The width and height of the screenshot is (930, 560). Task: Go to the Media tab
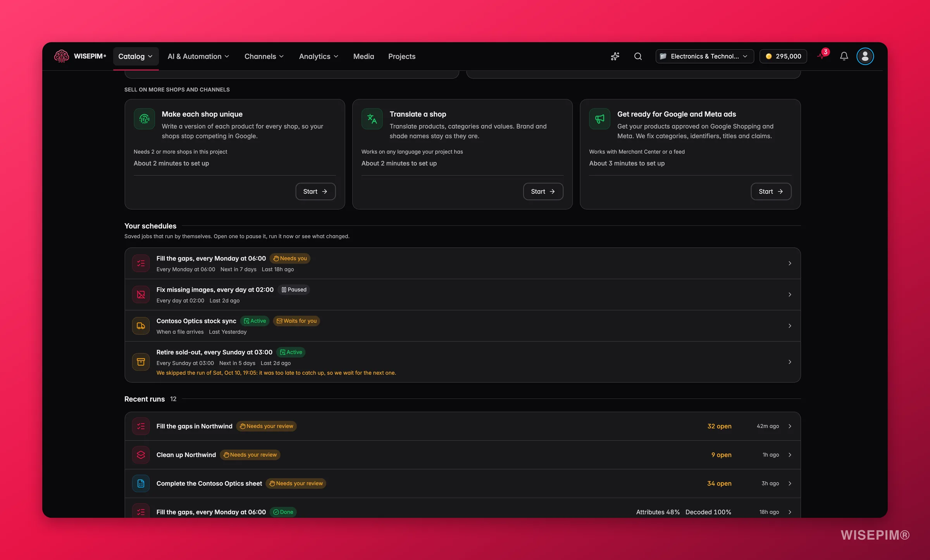coord(363,56)
